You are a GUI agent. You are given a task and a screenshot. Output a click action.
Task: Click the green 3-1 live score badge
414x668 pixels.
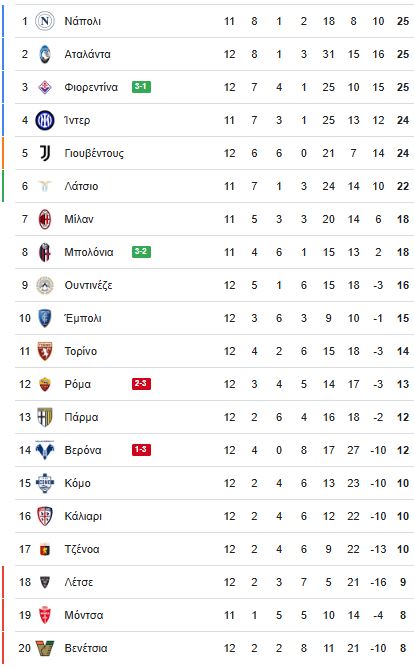[141, 86]
